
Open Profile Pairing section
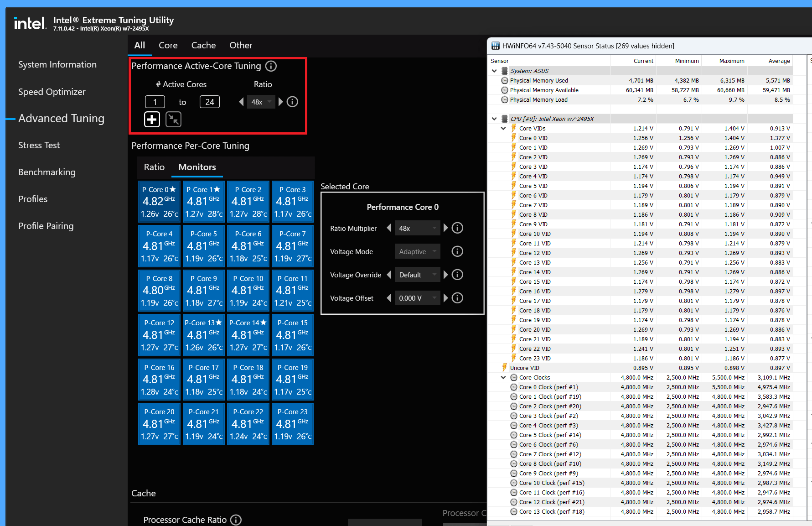(x=46, y=226)
